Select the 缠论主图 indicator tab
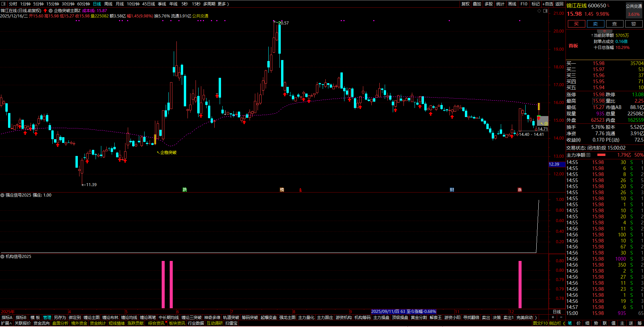 click(x=92, y=317)
